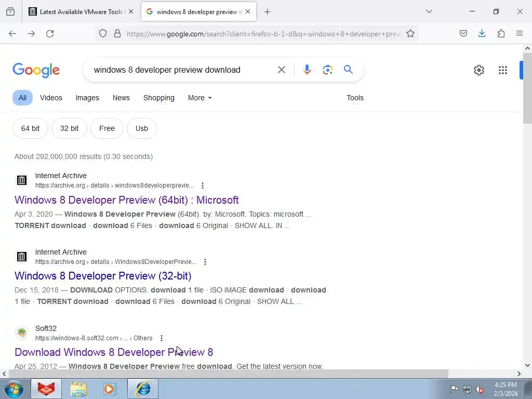Open Windows 8 Developer Preview (32-bit) result
Image resolution: width=532 pixels, height=399 pixels.
pos(103,276)
